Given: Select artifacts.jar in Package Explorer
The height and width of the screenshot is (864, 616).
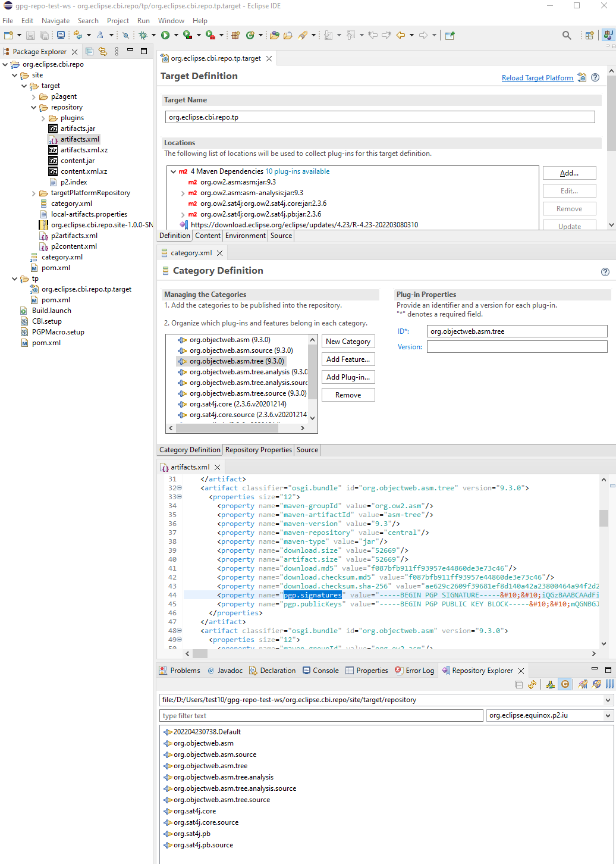Looking at the screenshot, I should [x=78, y=129].
